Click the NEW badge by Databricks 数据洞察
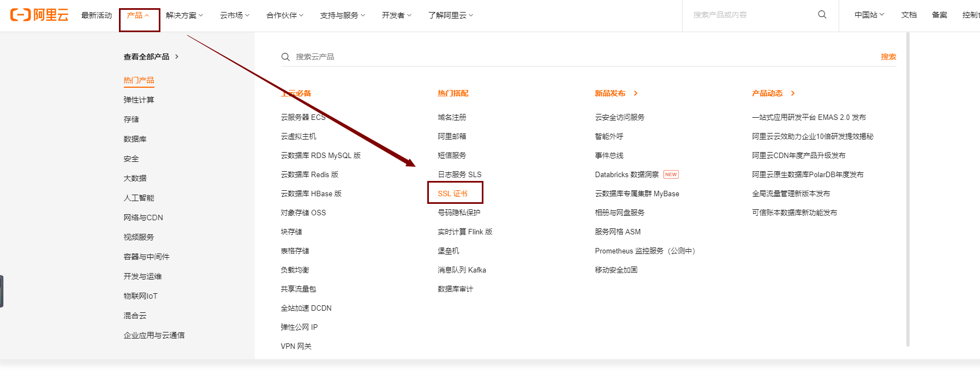Screen dimensions: 980x381 coord(671,174)
